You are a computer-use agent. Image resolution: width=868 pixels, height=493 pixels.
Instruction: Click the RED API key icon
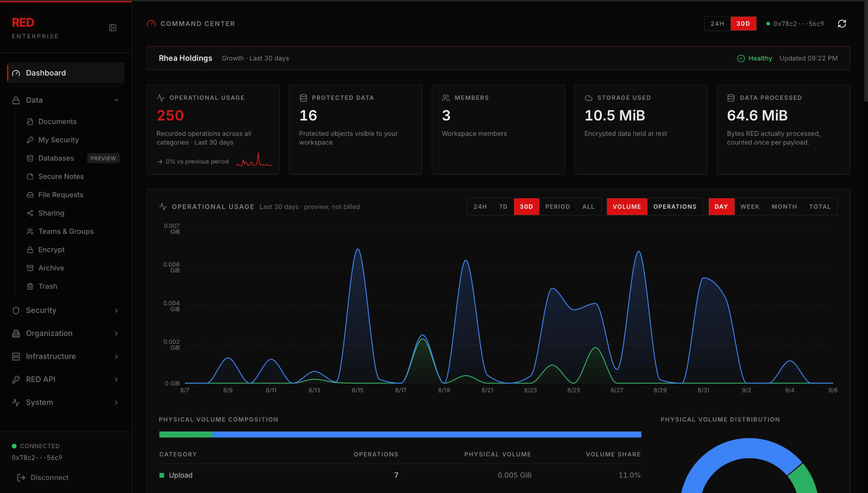(x=16, y=380)
